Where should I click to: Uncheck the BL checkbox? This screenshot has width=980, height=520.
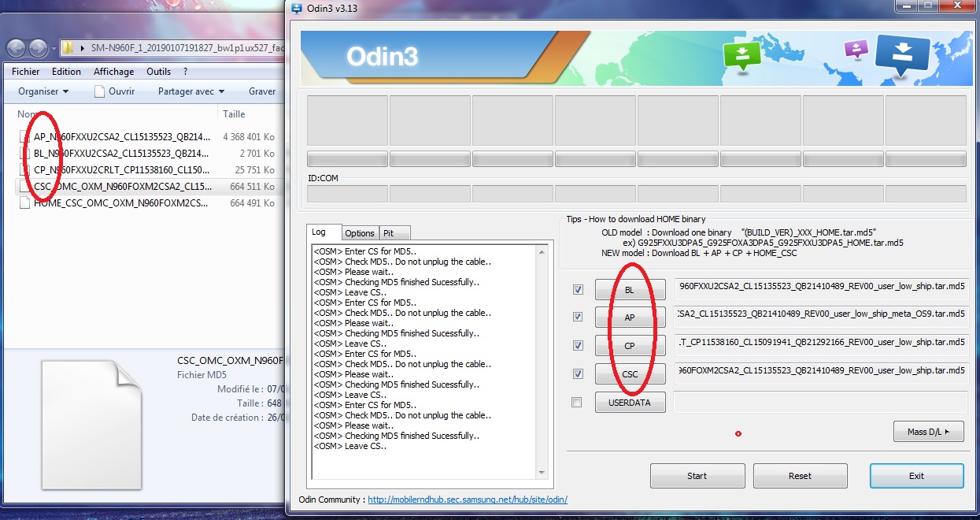(x=578, y=289)
